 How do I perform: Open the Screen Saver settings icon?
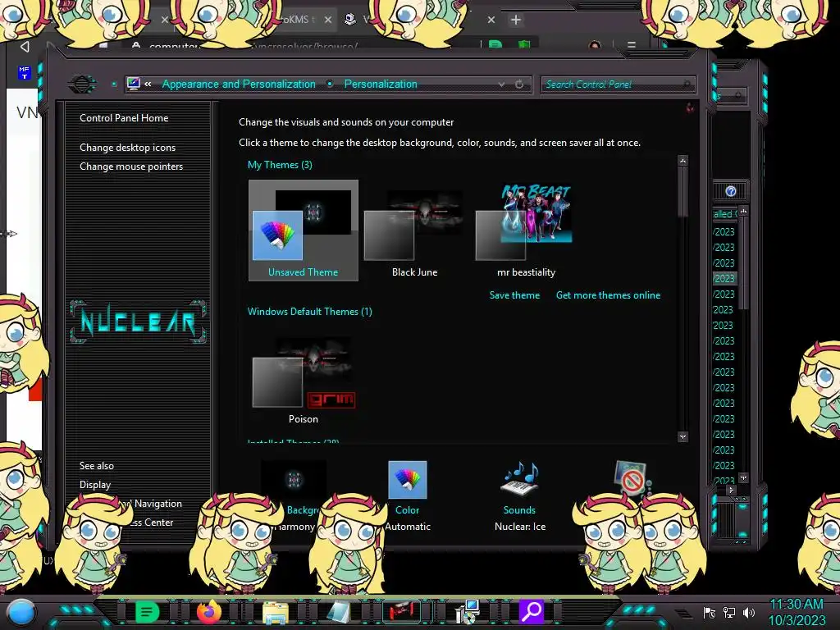point(632,478)
